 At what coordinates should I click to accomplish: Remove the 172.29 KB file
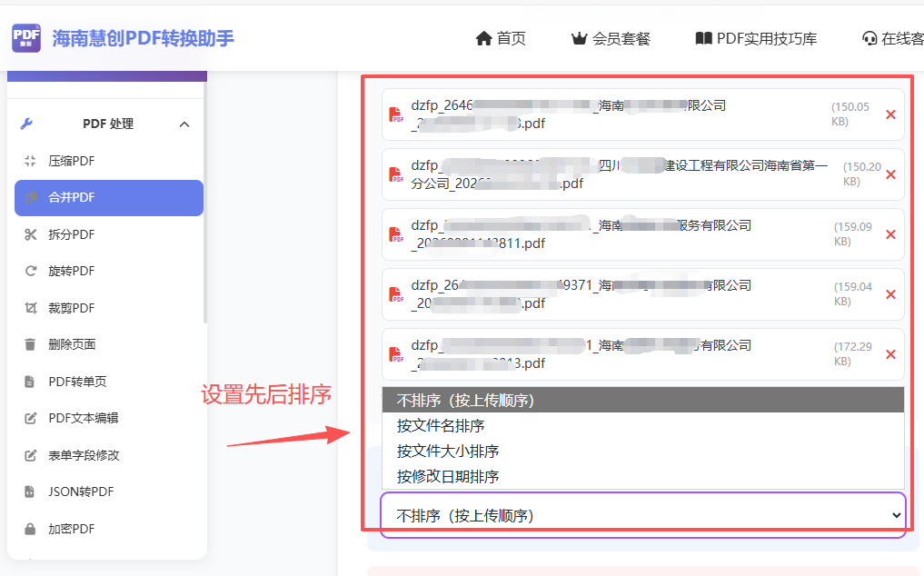pyautogui.click(x=891, y=354)
